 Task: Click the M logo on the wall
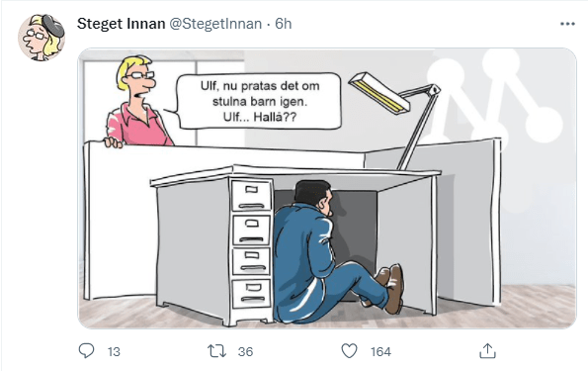[495, 100]
